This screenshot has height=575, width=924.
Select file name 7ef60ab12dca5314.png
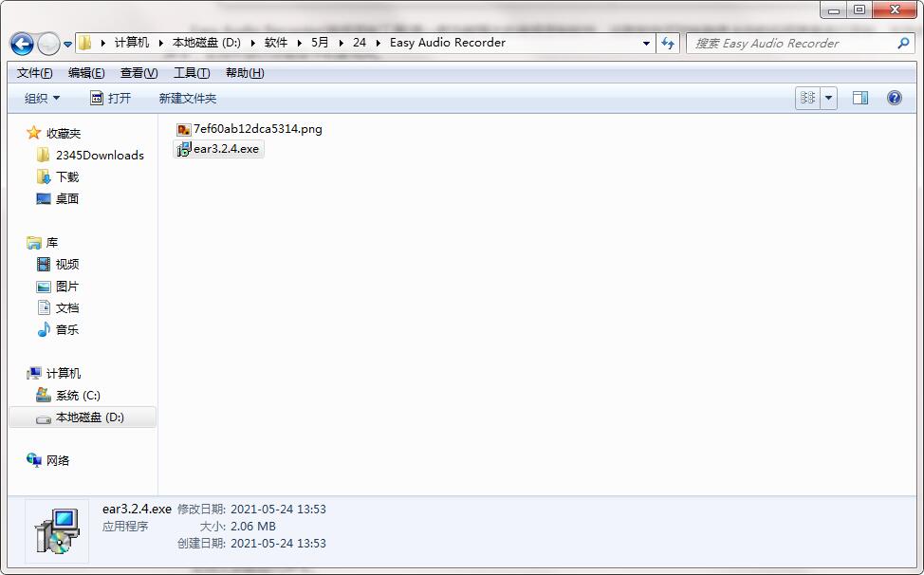(257, 129)
